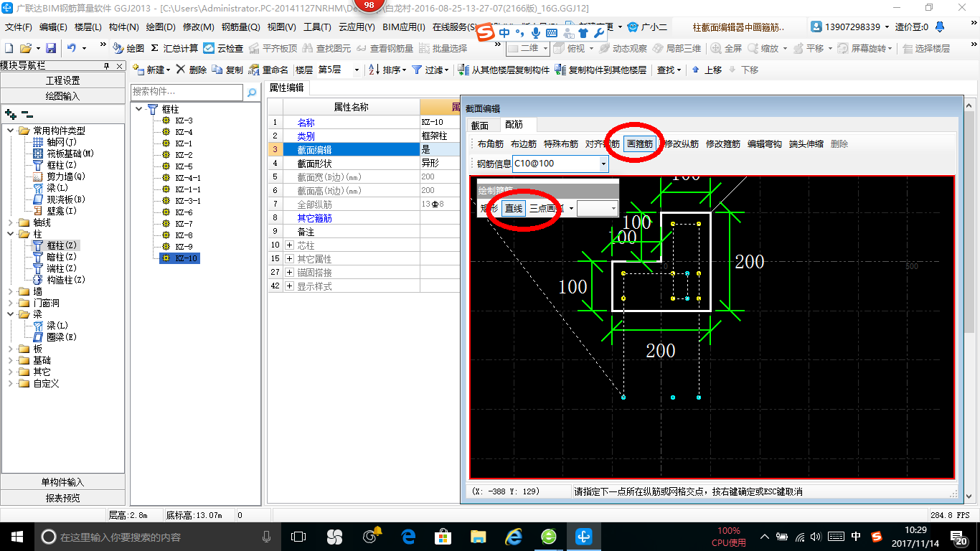Click 复制构件到其他楼层
The width and height of the screenshot is (980, 551).
(x=601, y=70)
